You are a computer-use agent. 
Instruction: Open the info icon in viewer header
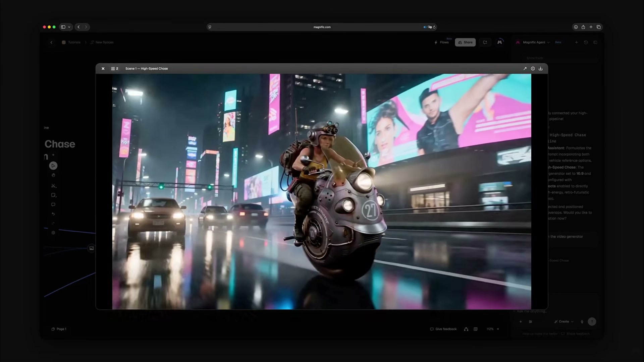[533, 68]
